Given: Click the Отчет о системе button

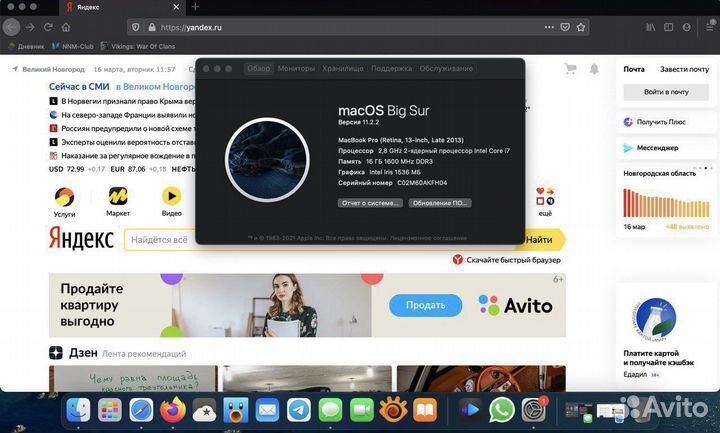Looking at the screenshot, I should tap(370, 203).
